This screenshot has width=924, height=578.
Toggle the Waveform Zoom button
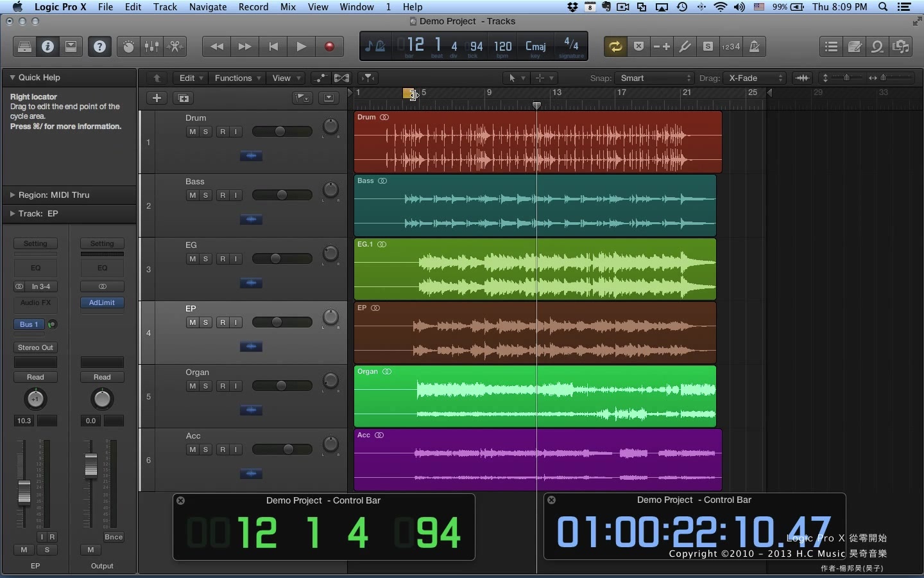pos(803,78)
